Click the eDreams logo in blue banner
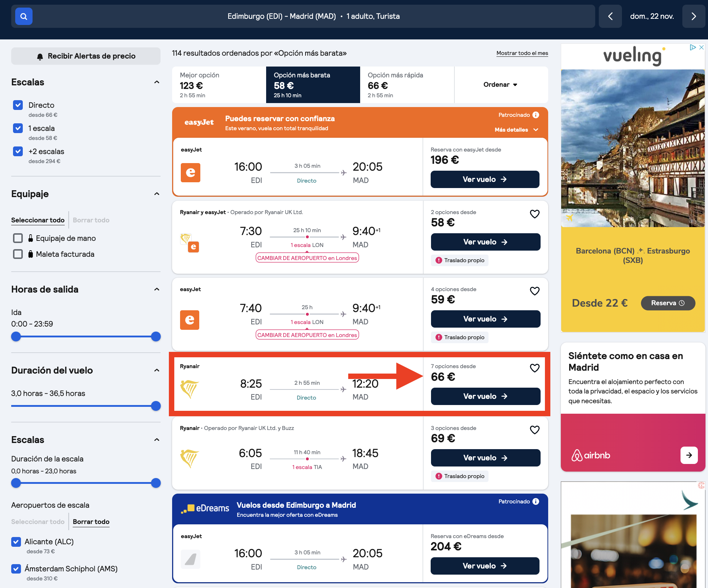 [x=205, y=508]
